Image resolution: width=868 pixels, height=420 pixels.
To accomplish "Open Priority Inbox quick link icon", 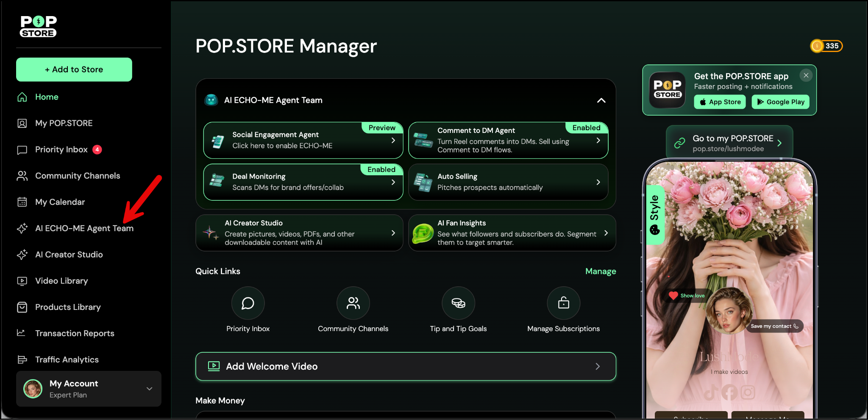I will [x=248, y=303].
